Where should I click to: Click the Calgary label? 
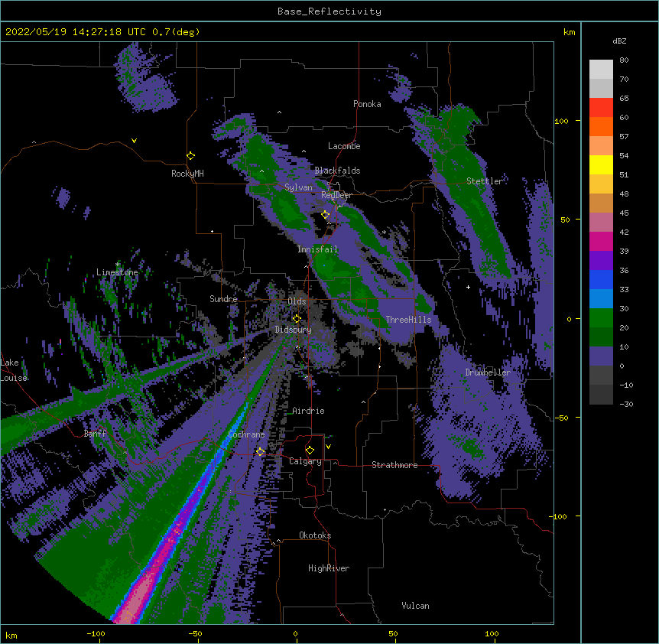305,461
